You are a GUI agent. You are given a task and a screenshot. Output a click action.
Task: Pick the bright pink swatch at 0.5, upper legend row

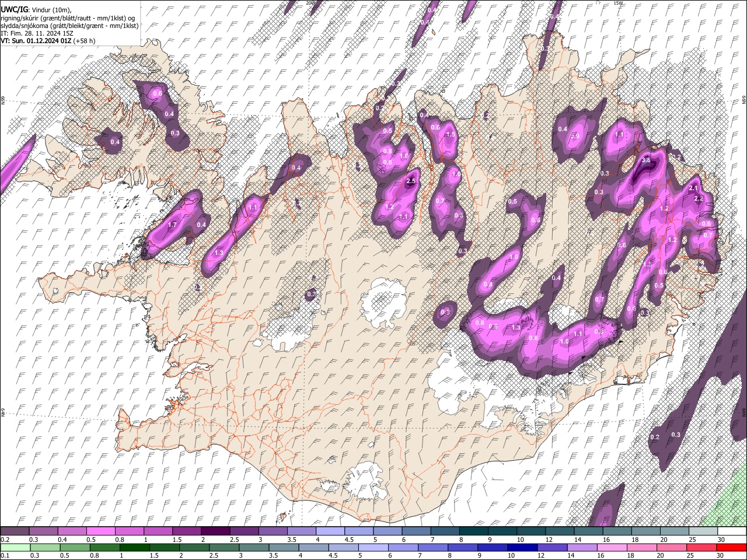(100, 531)
